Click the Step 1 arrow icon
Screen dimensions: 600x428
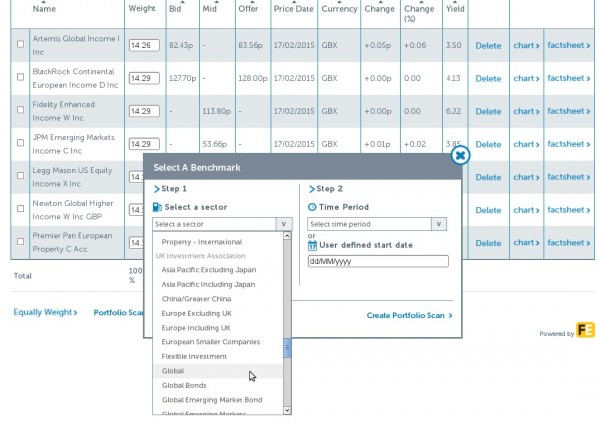(156, 189)
